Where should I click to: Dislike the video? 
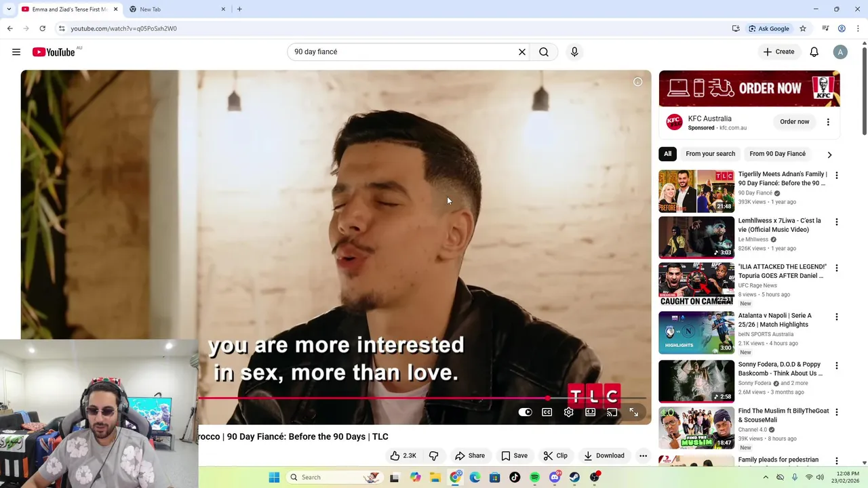pos(433,455)
